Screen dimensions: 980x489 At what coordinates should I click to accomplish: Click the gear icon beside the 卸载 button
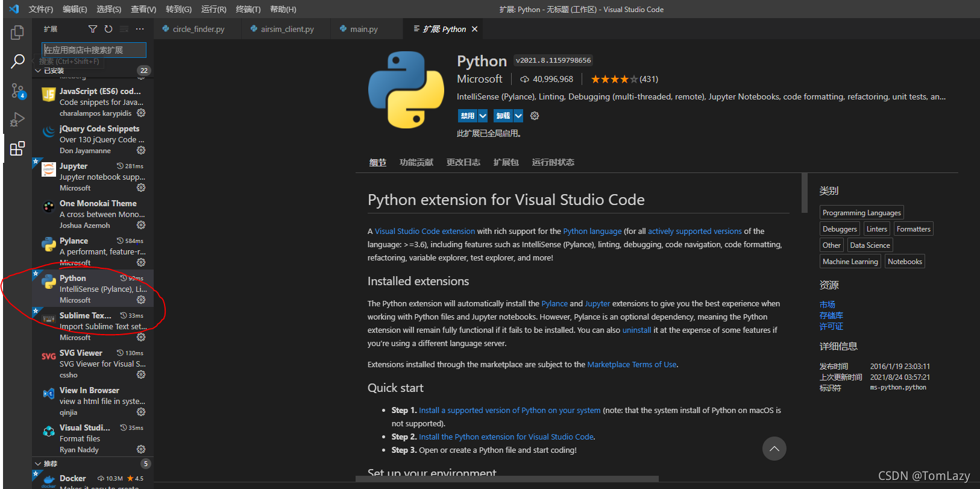pyautogui.click(x=535, y=116)
